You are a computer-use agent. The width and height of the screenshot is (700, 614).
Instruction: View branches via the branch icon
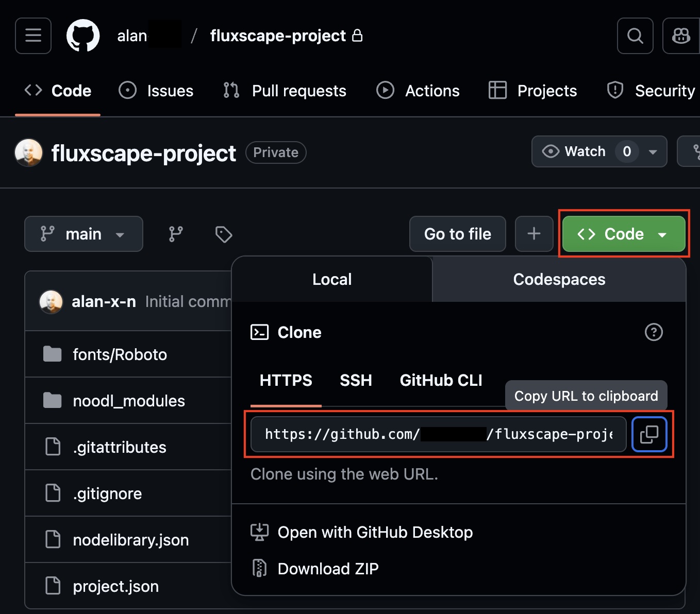click(x=176, y=234)
